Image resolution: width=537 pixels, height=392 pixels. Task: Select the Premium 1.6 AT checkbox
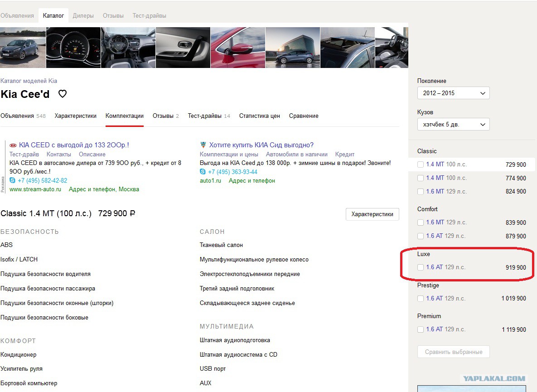(x=421, y=329)
